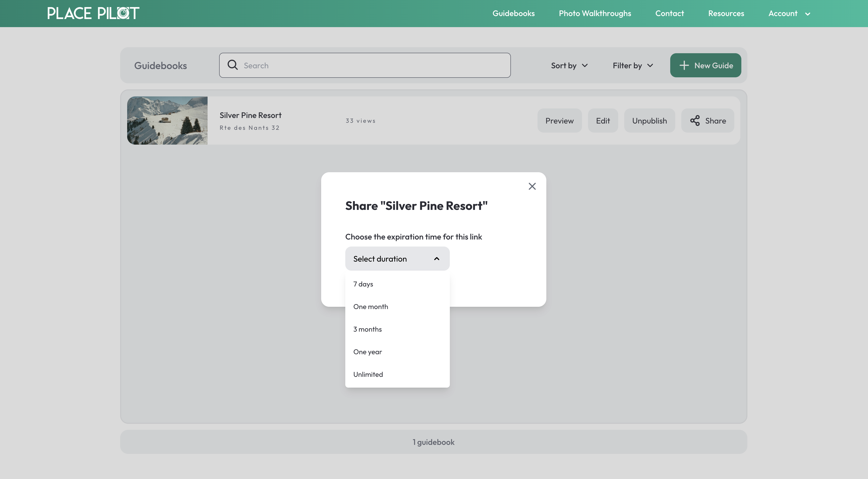Screen dimensions: 868x479
Task: Close the Share dialog with X
Action: point(532,186)
